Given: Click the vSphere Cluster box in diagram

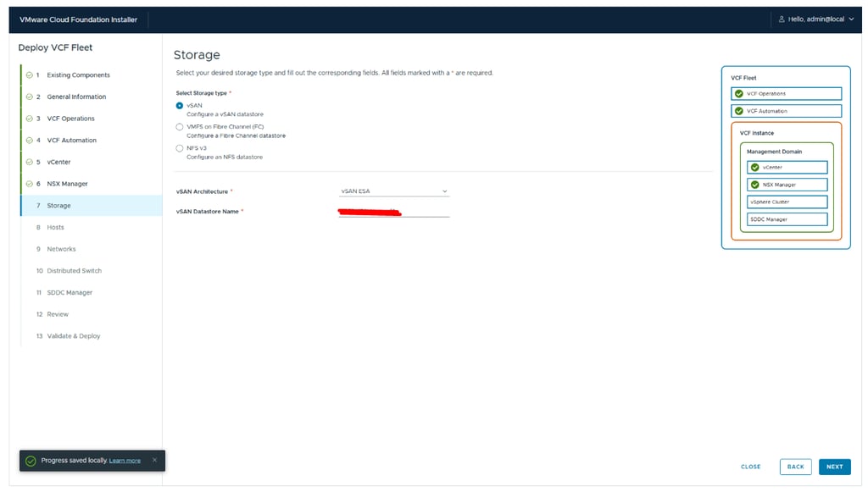Looking at the screenshot, I should coord(787,202).
